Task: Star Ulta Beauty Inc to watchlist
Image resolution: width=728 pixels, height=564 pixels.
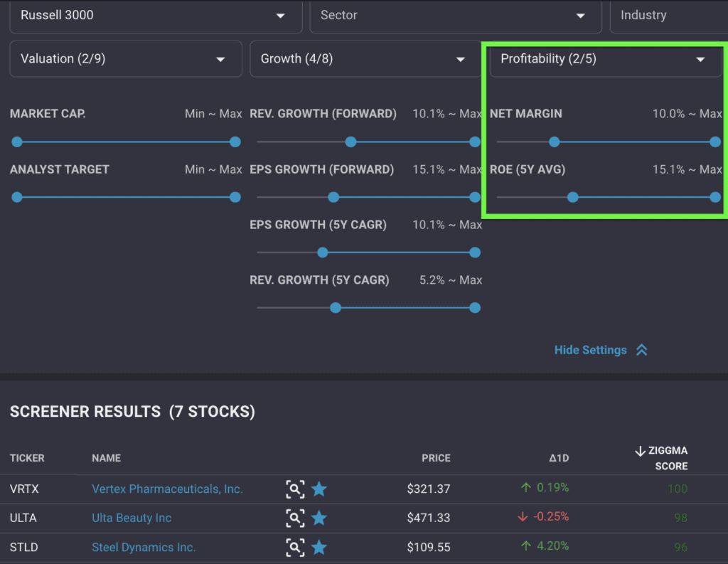Action: tap(319, 518)
